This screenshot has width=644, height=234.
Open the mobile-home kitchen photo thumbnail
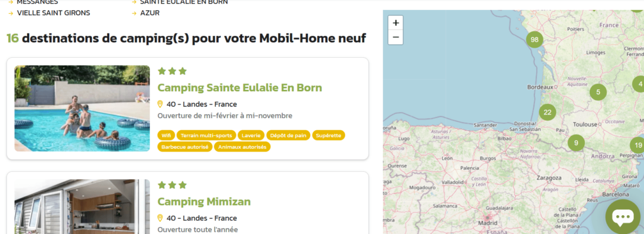(x=82, y=206)
